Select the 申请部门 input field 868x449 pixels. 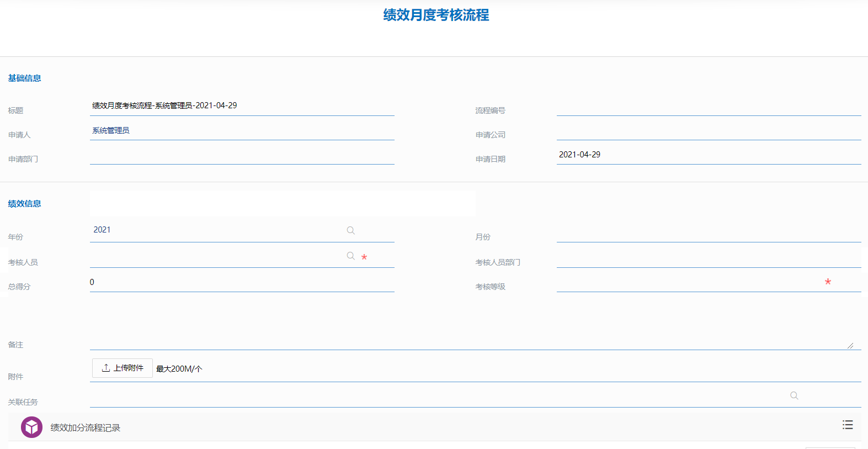coord(242,155)
